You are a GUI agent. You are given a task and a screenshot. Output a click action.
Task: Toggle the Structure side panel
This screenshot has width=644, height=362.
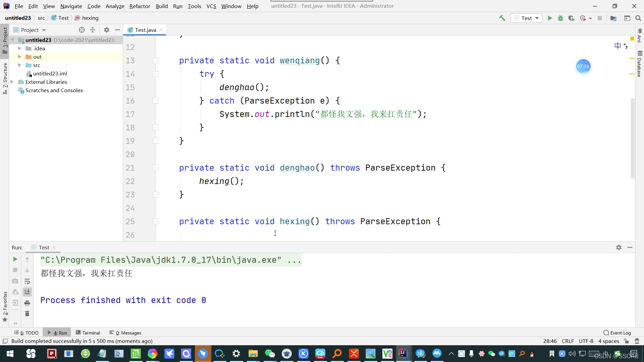click(x=5, y=78)
